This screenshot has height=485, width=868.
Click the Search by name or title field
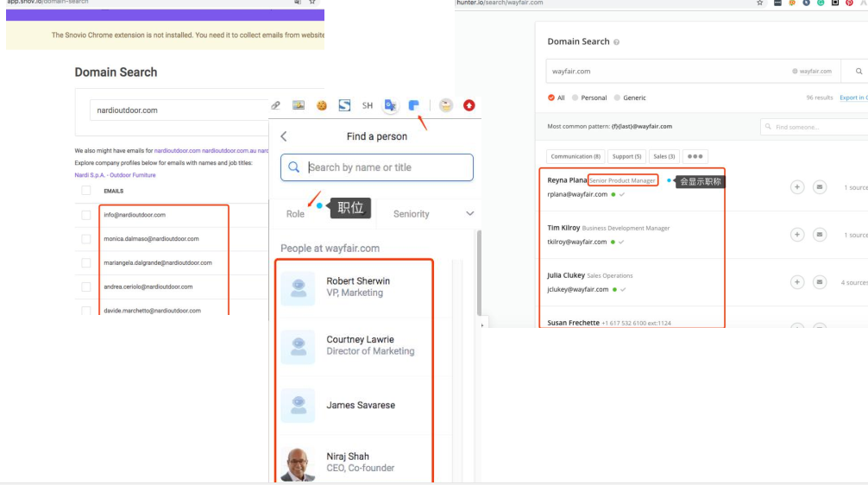point(377,167)
